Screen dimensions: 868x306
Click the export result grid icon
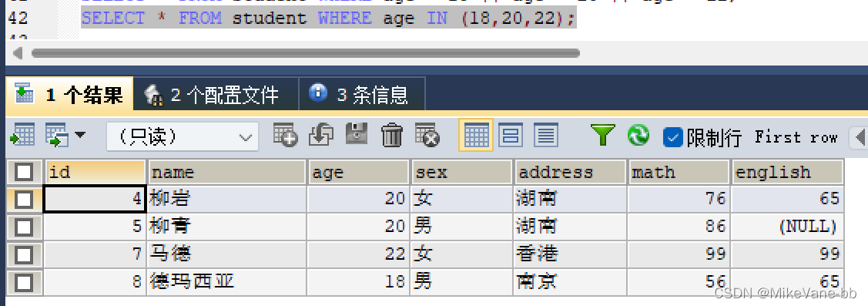click(22, 135)
